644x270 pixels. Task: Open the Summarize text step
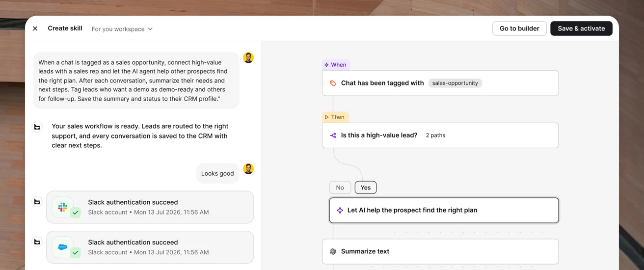(440, 251)
